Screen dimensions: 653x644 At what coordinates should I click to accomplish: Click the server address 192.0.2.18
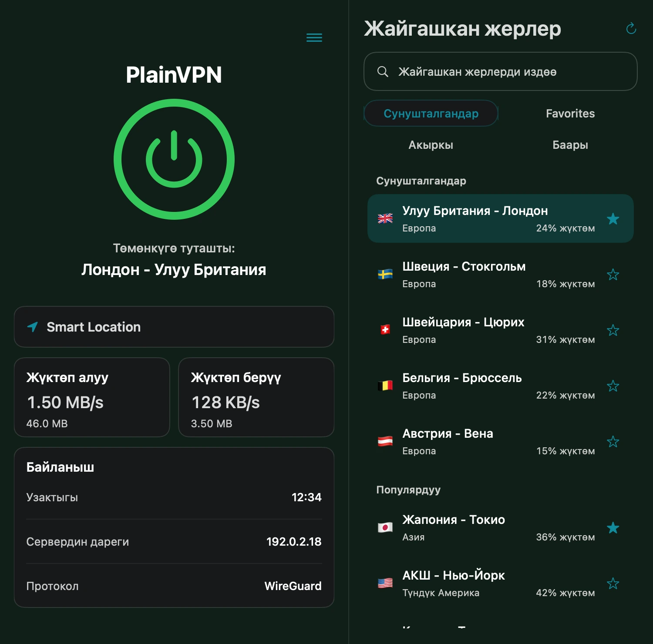click(294, 542)
